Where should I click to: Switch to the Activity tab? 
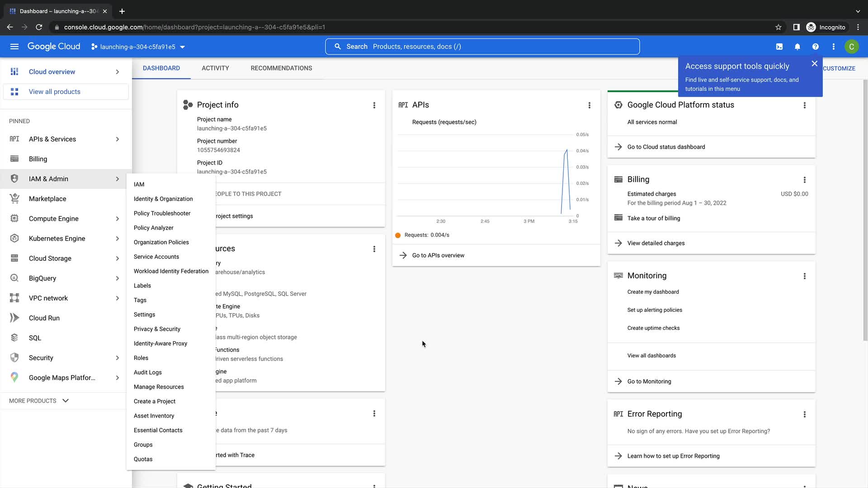click(215, 68)
